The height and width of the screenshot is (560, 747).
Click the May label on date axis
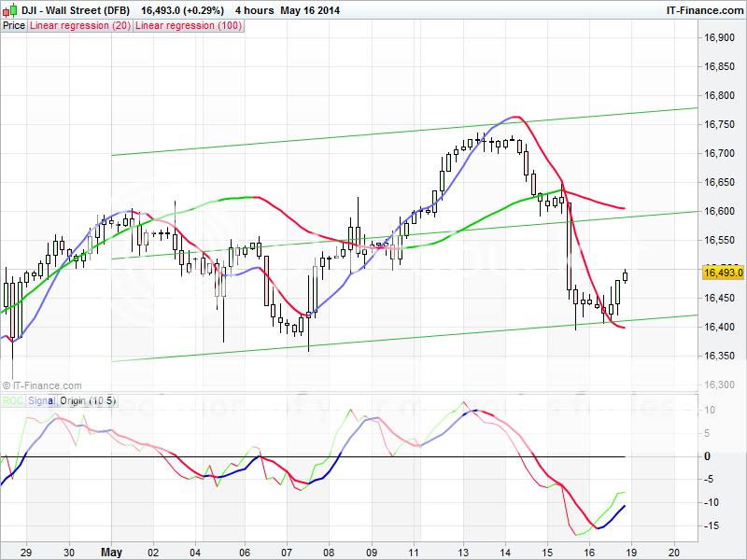pos(111,551)
